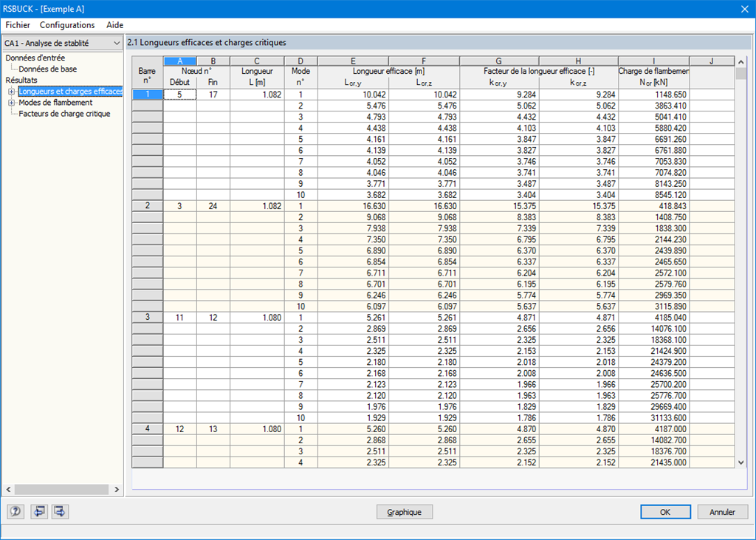Select Facteurs de charge critique tree item

pyautogui.click(x=65, y=114)
